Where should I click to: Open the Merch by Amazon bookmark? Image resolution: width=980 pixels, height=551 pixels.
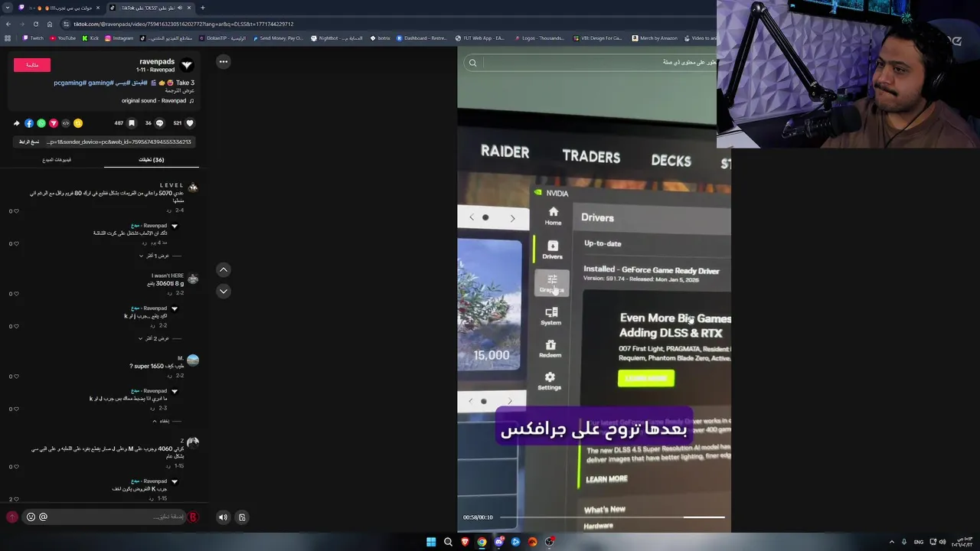point(655,38)
